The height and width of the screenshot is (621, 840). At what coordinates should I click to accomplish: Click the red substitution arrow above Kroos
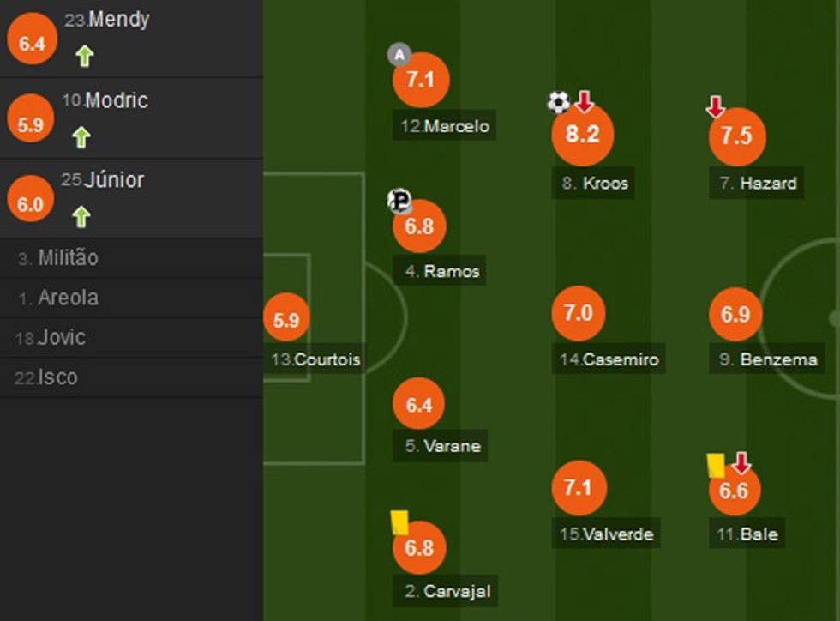pos(585,102)
